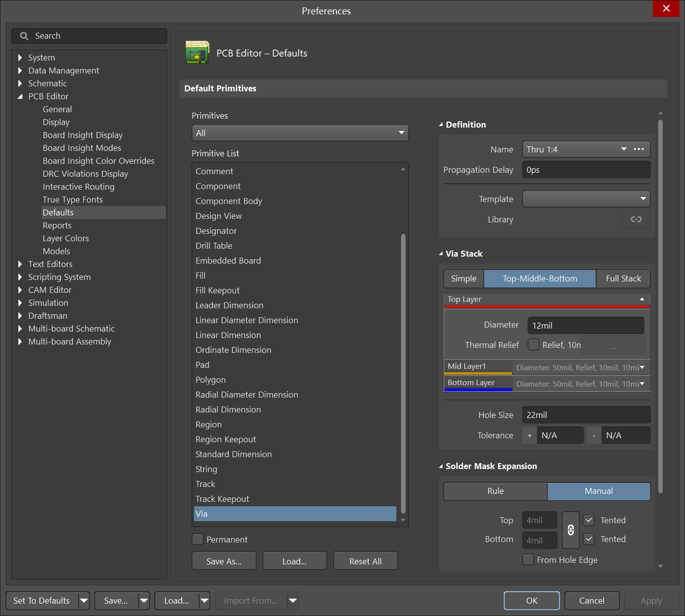Open the Primitives All dropdown

coord(300,133)
